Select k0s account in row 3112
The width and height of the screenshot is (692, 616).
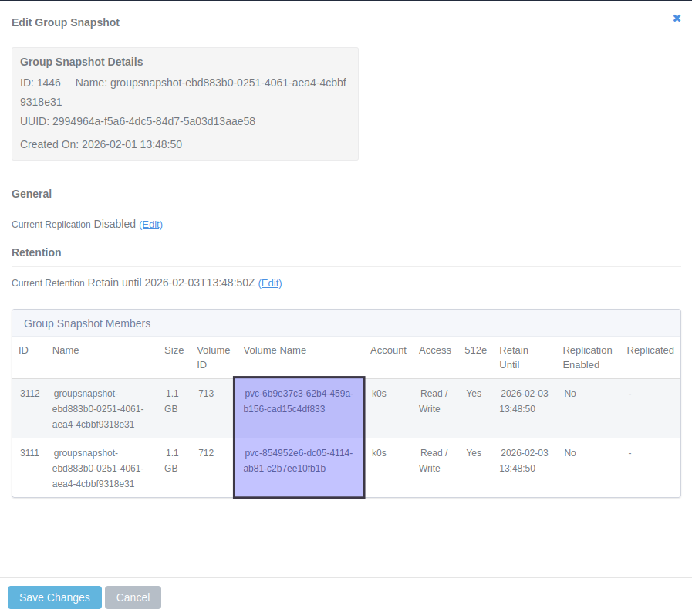click(379, 394)
